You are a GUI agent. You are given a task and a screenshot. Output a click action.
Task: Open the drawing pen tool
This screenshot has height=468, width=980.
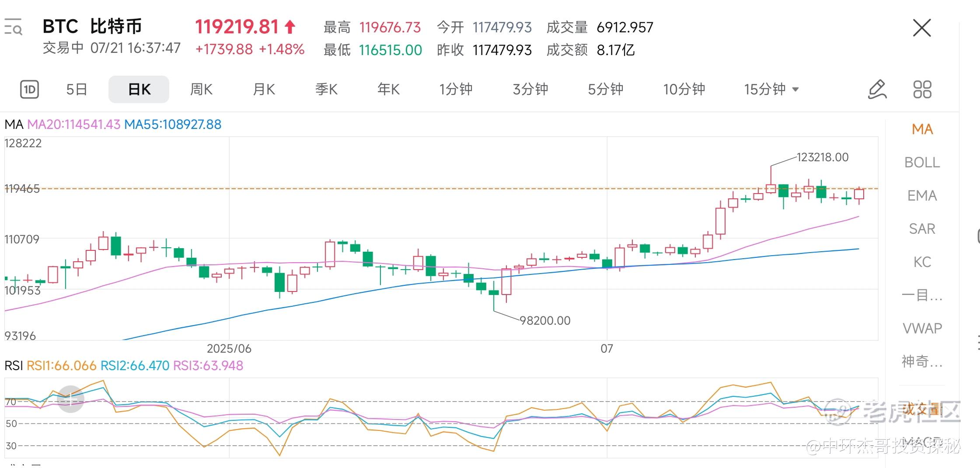[x=877, y=90]
